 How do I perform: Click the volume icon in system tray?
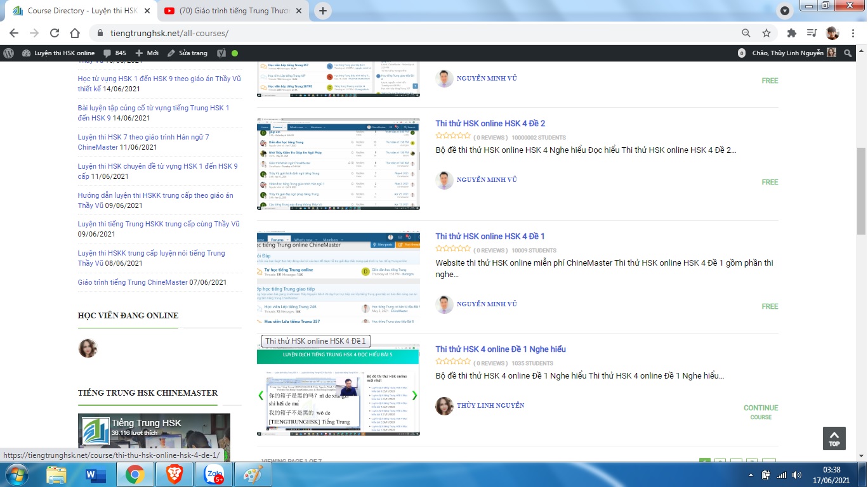(796, 475)
